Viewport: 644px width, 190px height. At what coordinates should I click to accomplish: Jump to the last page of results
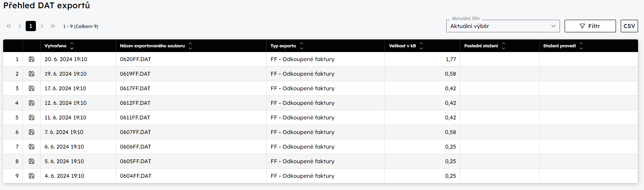tap(53, 26)
